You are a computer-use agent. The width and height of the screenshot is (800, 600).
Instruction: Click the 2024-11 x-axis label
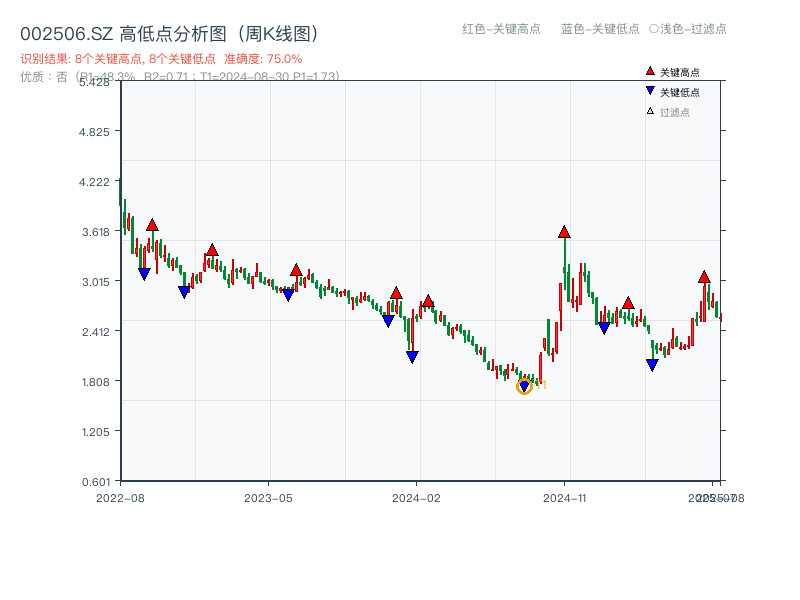click(564, 498)
